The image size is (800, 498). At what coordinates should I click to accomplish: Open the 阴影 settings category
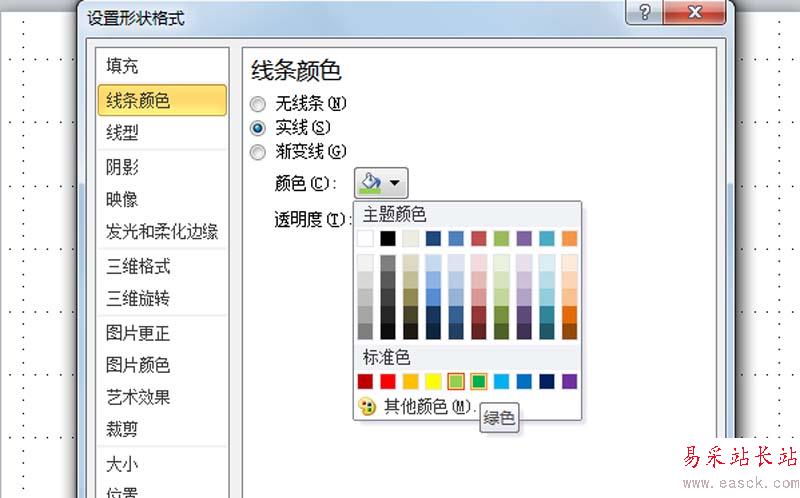tap(162, 167)
